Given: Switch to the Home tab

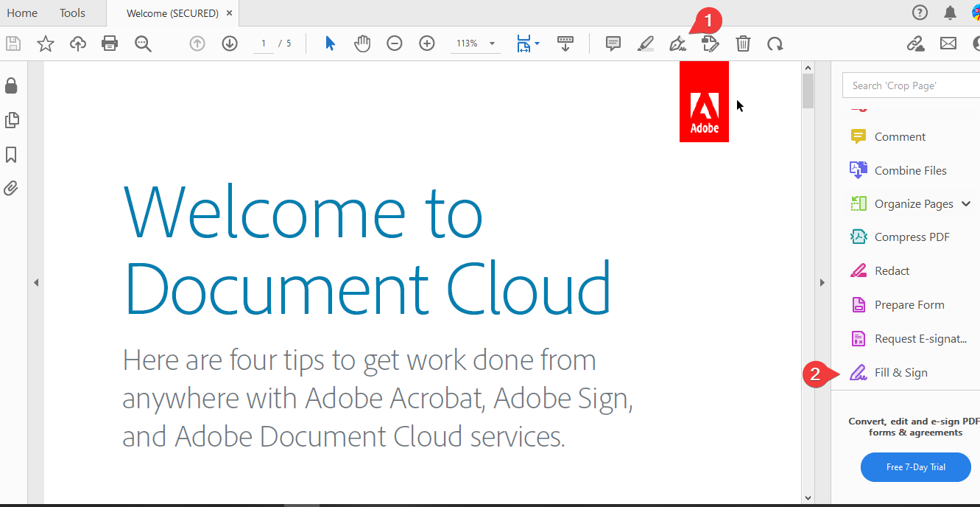Looking at the screenshot, I should [x=22, y=13].
